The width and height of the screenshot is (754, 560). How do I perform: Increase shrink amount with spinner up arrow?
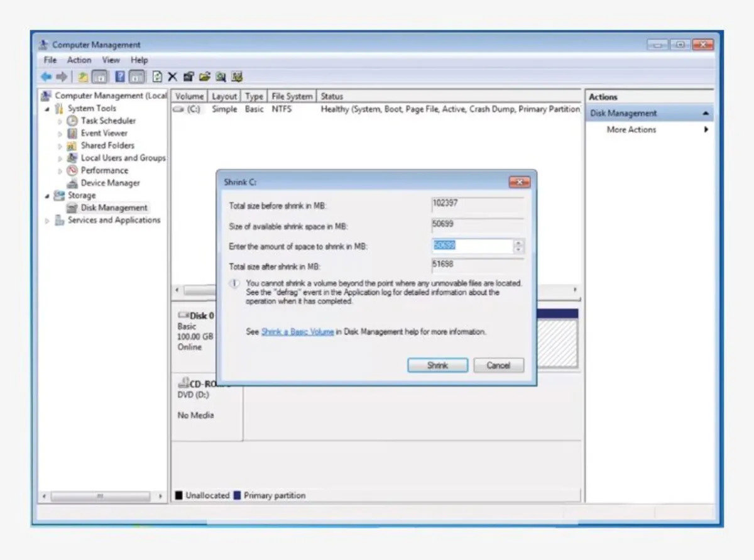point(518,243)
